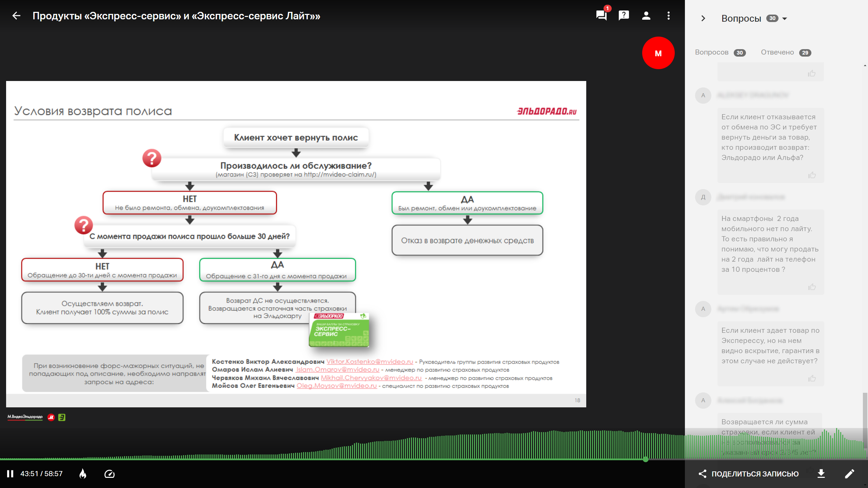Screen dimensions: 868x488
Task: Open the Oleg.Moysov@mvideo.ru email link
Action: (337, 386)
